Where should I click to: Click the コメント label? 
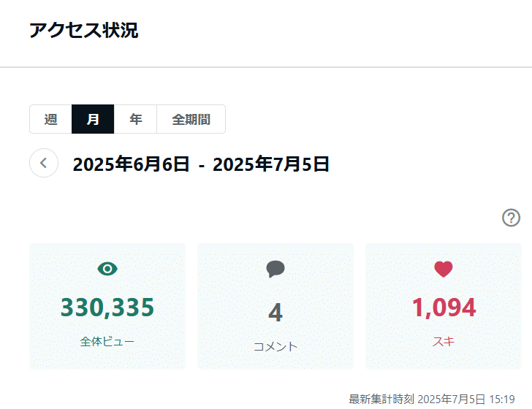click(x=275, y=347)
